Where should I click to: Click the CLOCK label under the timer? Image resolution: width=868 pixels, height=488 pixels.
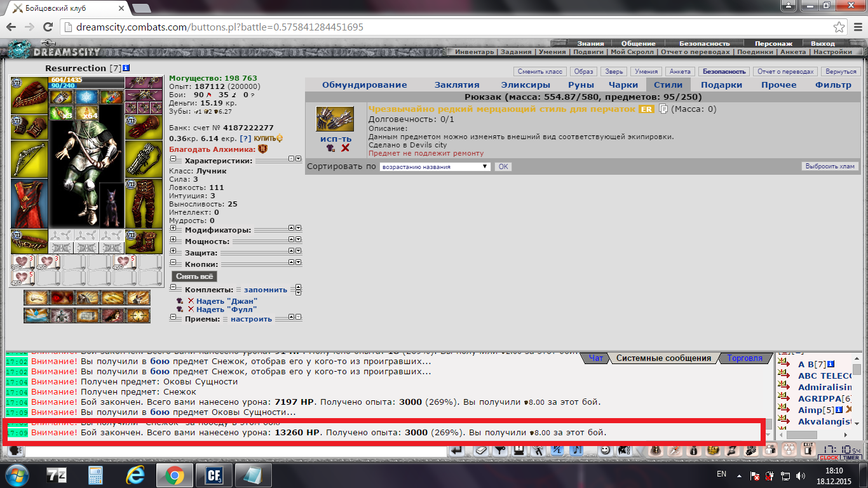click(x=829, y=457)
